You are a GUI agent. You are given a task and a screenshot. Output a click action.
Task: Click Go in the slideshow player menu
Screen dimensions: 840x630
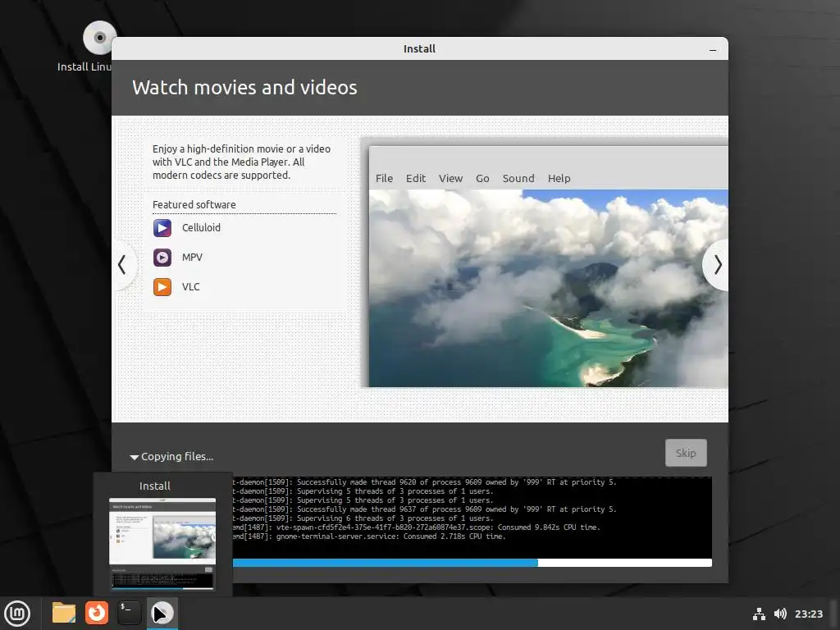click(482, 178)
